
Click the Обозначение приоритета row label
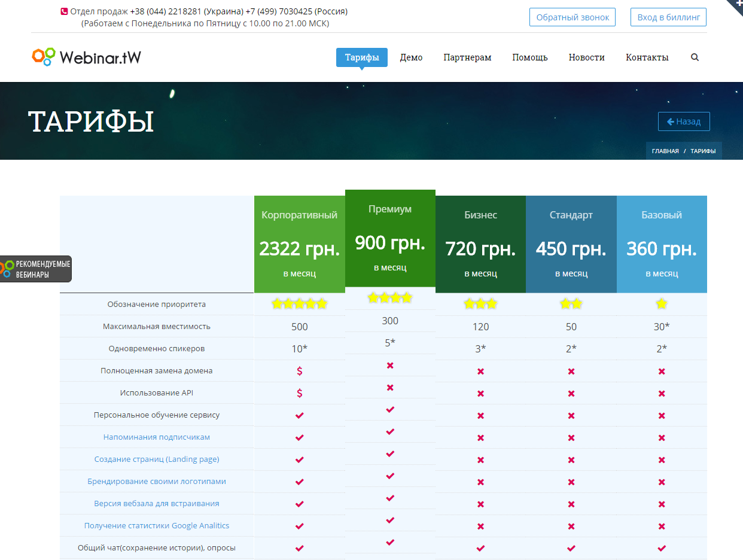pyautogui.click(x=157, y=304)
